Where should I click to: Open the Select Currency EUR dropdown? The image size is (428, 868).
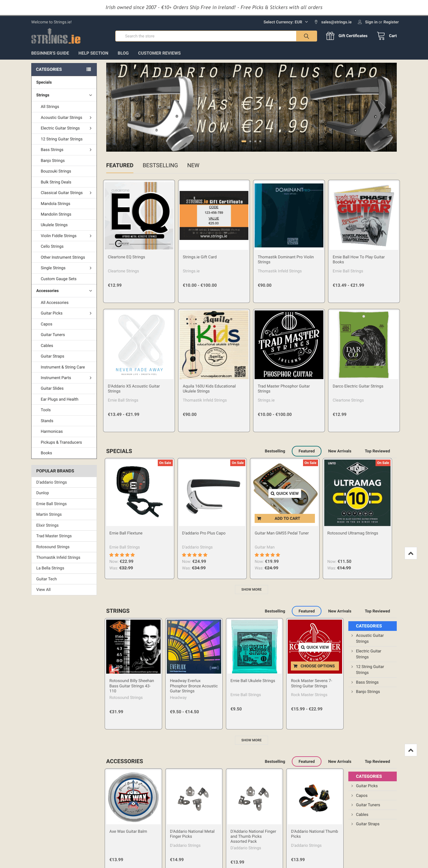click(286, 22)
